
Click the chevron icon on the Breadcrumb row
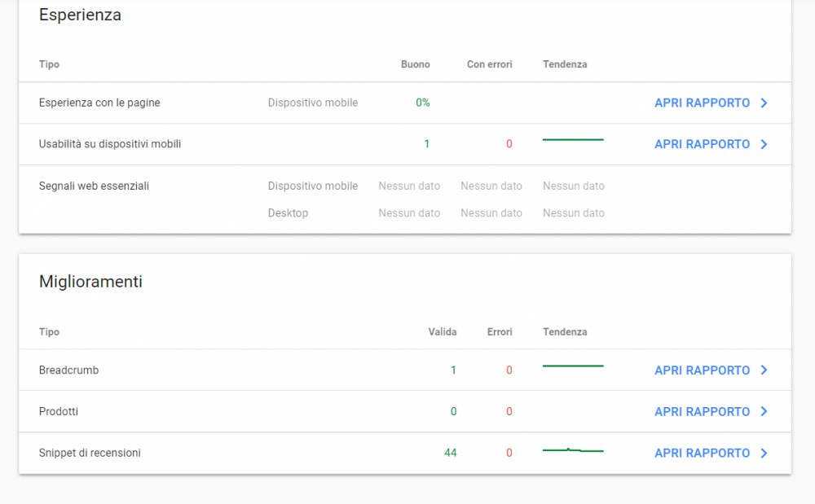(764, 370)
